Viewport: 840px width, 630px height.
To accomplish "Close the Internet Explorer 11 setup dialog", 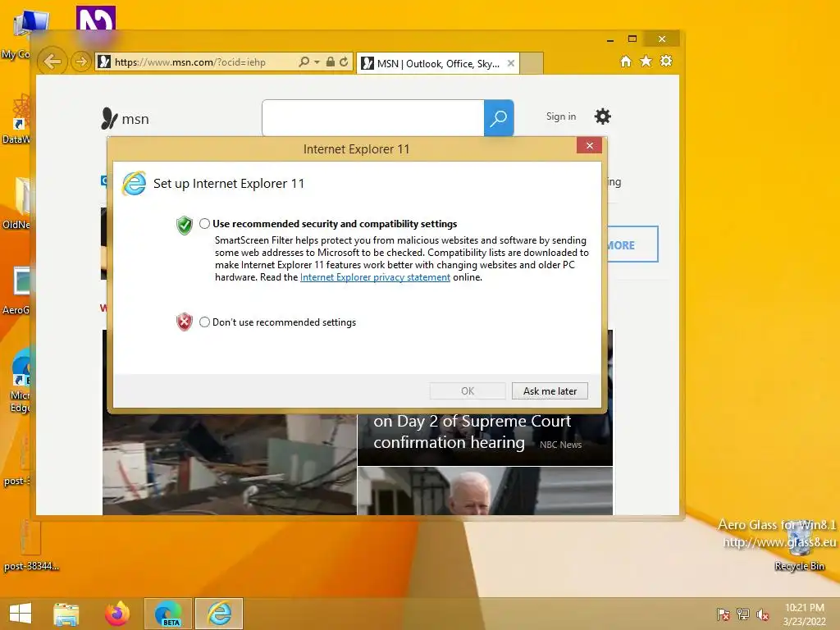I will tap(589, 145).
